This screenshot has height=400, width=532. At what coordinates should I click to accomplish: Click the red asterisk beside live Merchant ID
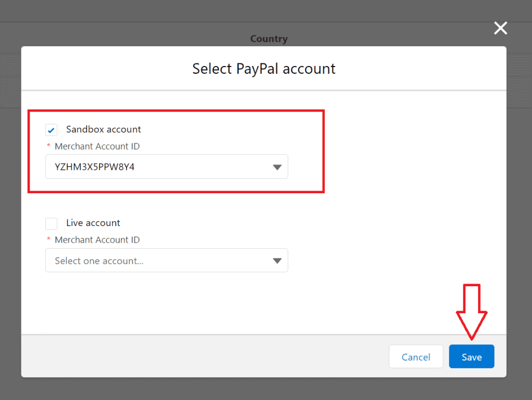click(x=49, y=239)
